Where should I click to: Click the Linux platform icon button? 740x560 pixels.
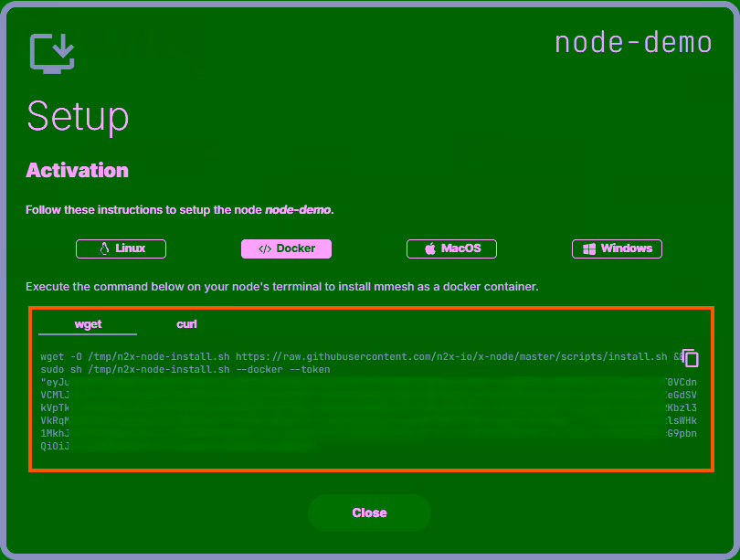121,248
